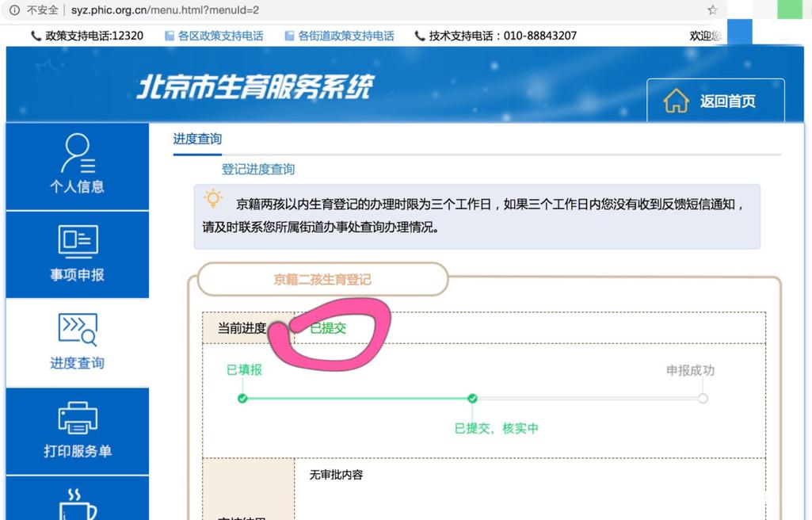This screenshot has height=520, width=812.
Task: Click the 打印服务单 printer icon
Action: tap(78, 418)
